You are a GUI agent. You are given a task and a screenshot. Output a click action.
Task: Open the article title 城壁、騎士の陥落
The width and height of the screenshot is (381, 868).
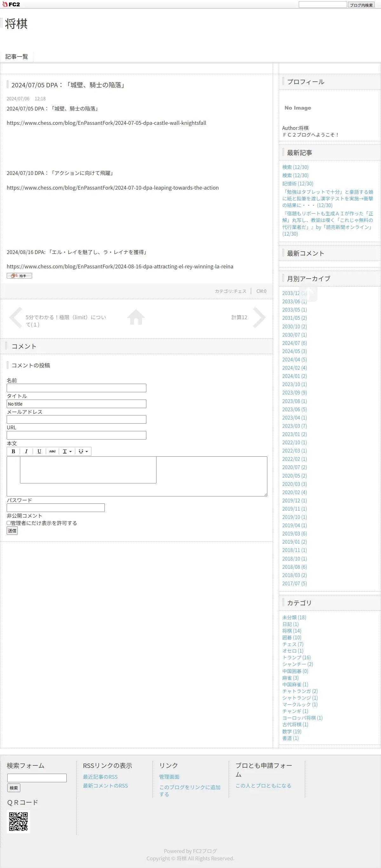tap(69, 85)
